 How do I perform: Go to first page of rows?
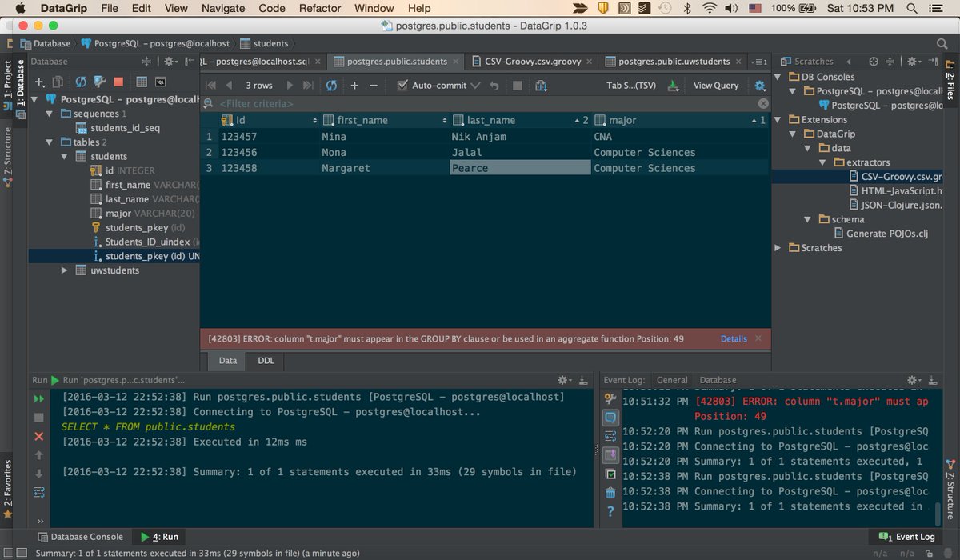pos(211,85)
